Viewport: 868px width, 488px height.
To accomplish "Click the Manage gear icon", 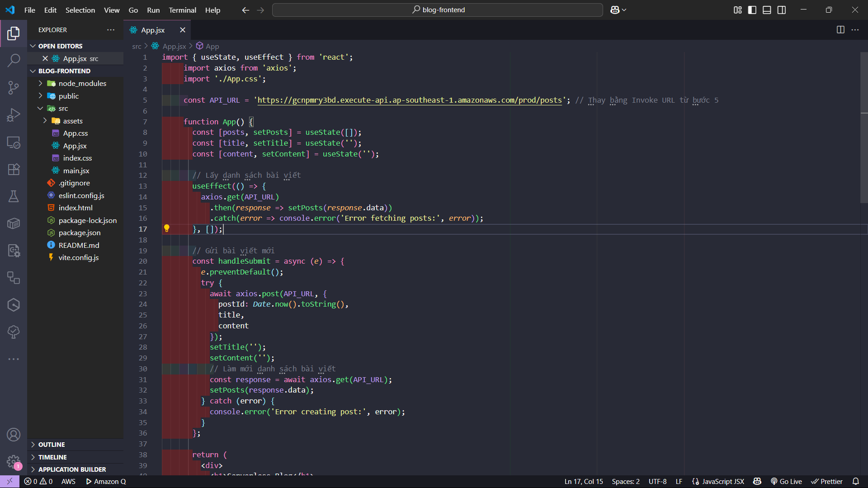I will point(14,462).
